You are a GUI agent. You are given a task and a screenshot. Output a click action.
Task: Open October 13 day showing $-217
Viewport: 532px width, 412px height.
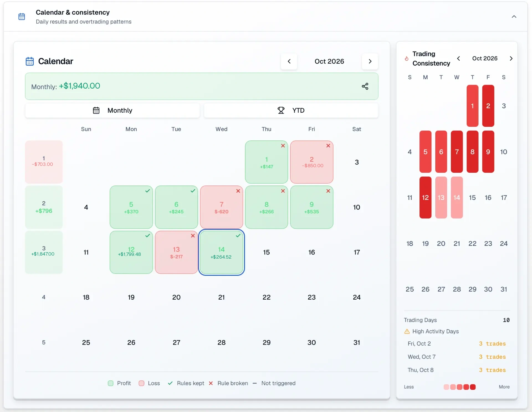click(177, 252)
